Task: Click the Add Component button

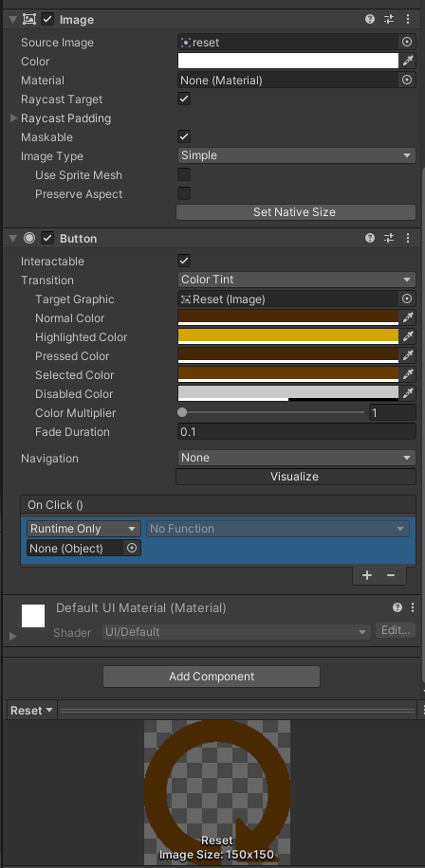Action: [x=212, y=677]
